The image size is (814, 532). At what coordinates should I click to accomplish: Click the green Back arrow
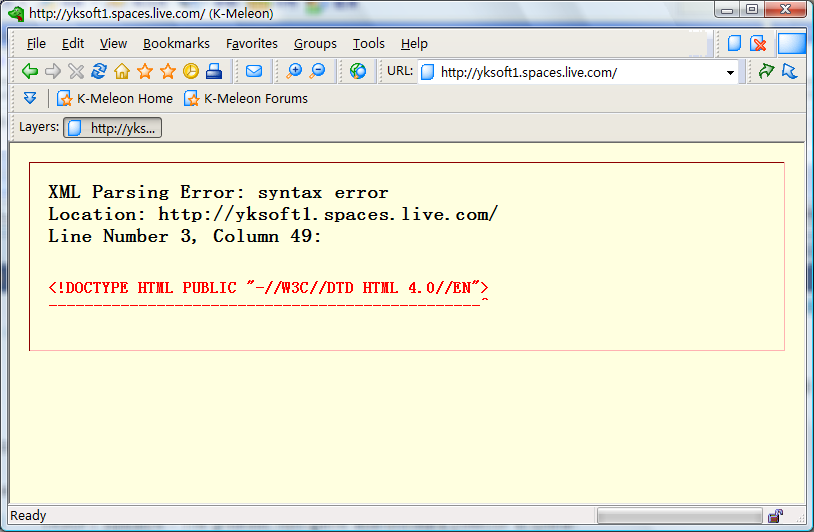pos(30,71)
